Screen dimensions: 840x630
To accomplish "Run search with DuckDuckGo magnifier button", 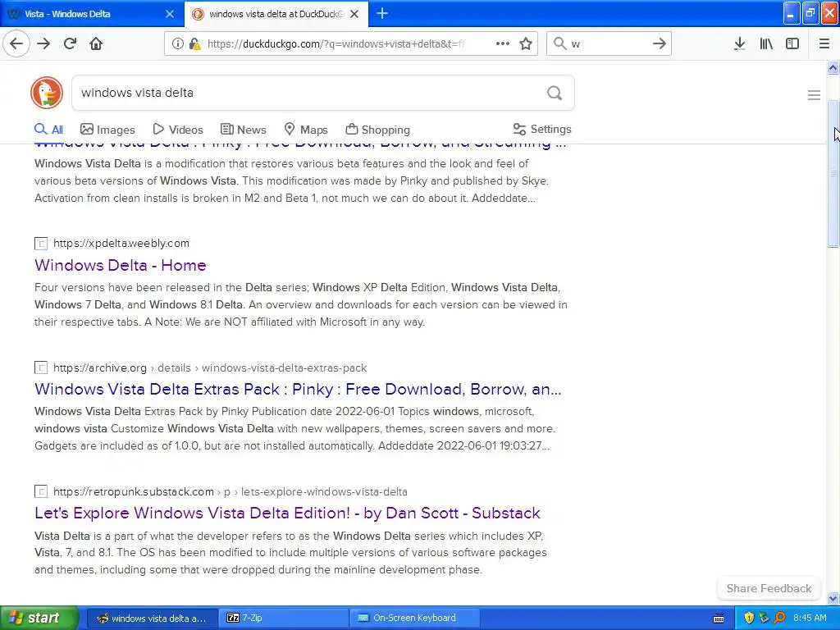I will (555, 93).
